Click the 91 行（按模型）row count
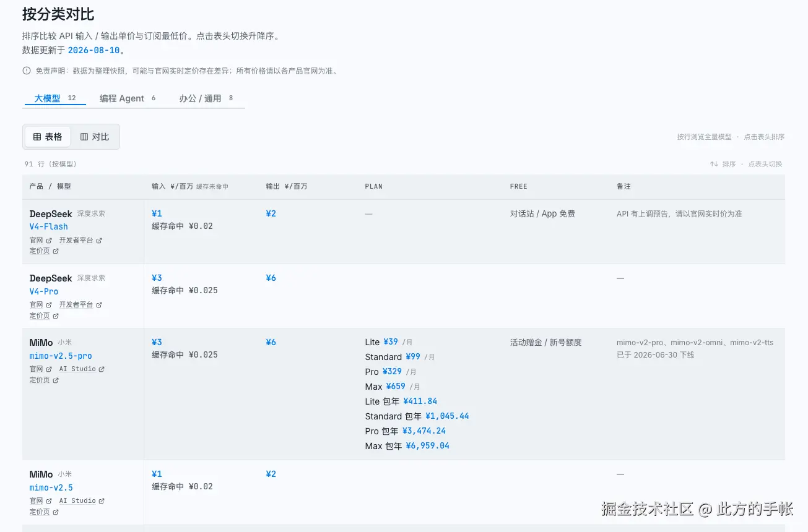Image resolution: width=808 pixels, height=532 pixels. (51, 164)
